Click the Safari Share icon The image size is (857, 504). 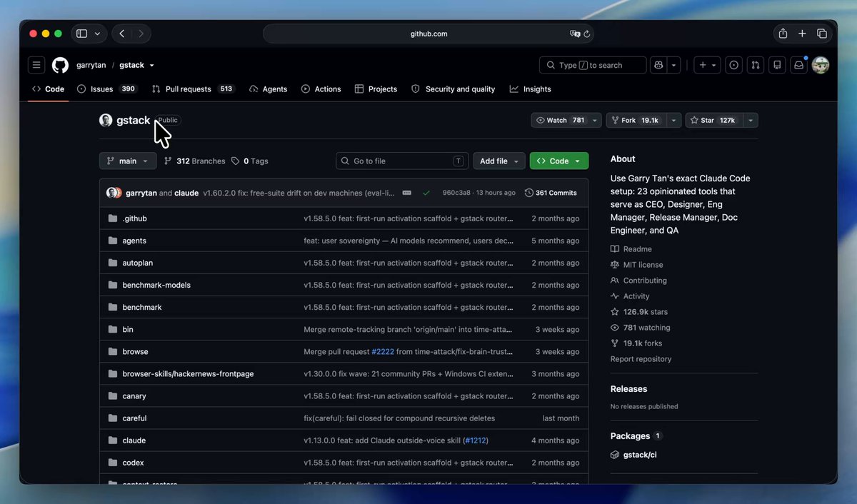[783, 34]
